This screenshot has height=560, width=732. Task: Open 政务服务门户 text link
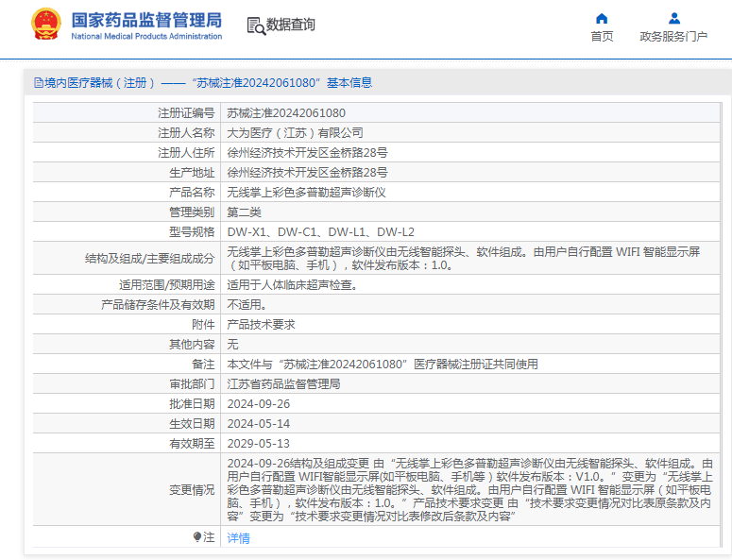tap(673, 37)
